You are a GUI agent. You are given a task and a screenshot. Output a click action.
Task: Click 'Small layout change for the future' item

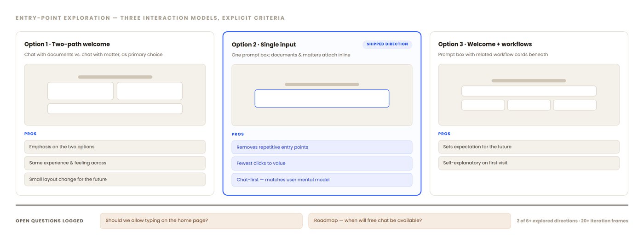tap(115, 179)
